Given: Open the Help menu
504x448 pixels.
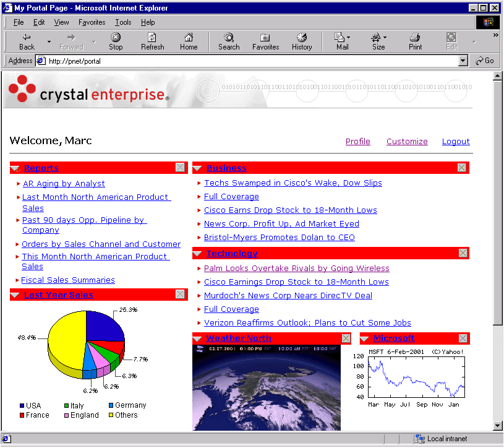Looking at the screenshot, I should [x=148, y=22].
